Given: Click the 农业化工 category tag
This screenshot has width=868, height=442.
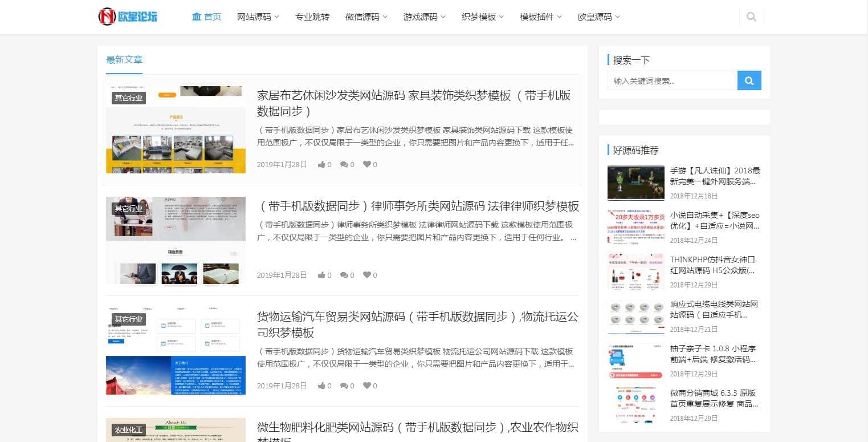Looking at the screenshot, I should click(x=129, y=430).
